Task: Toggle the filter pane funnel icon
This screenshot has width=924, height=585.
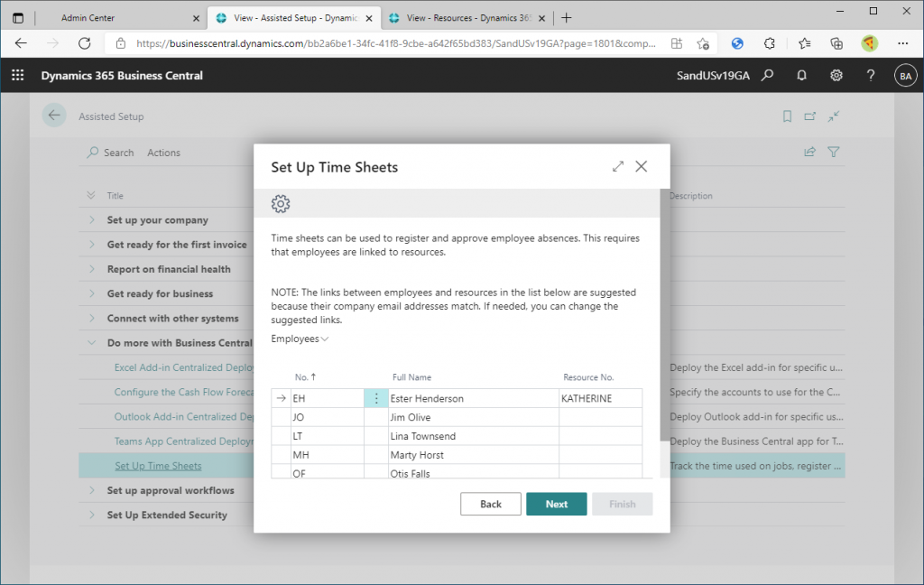Action: tap(833, 153)
